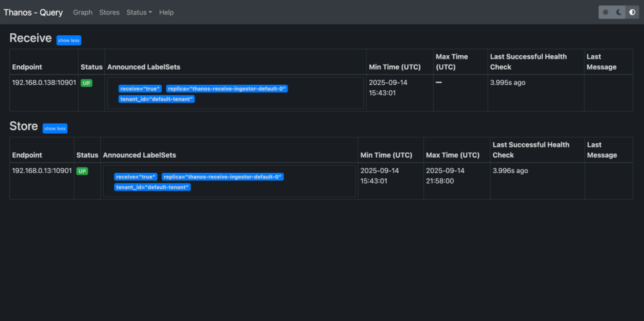Click replica label in Receive table
The height and width of the screenshot is (321, 644).
click(x=227, y=89)
